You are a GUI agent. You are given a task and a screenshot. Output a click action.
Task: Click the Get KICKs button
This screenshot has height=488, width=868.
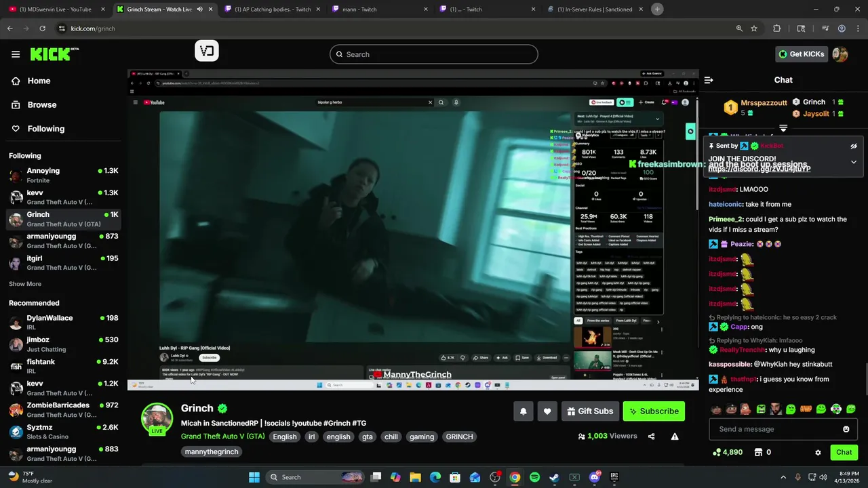802,54
